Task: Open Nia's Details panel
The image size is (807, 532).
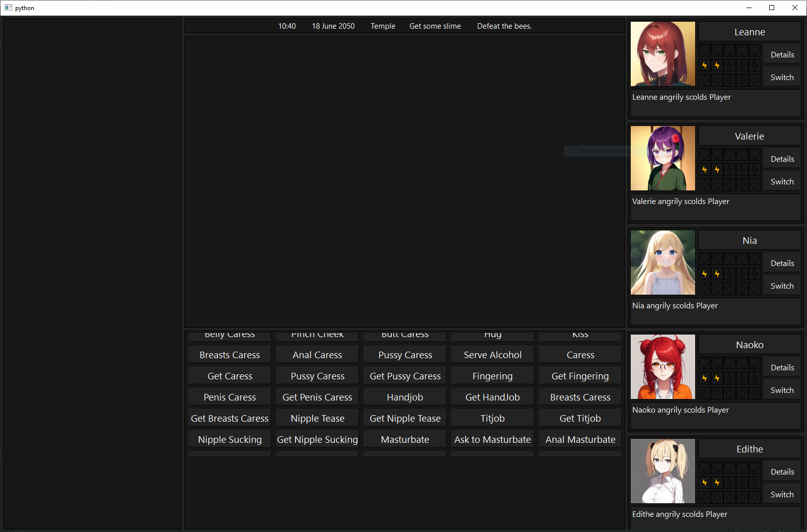Action: pyautogui.click(x=782, y=263)
